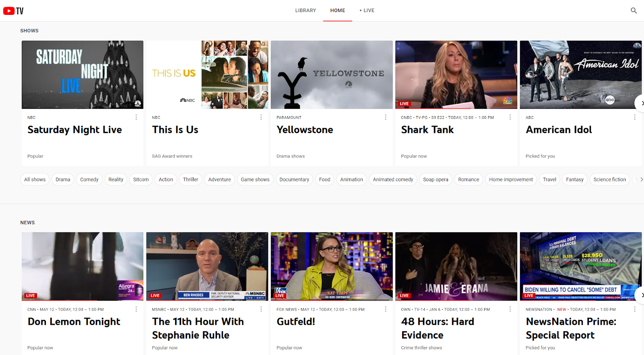644x355 pixels.
Task: Click the YouTube TV logo
Action: [13, 11]
